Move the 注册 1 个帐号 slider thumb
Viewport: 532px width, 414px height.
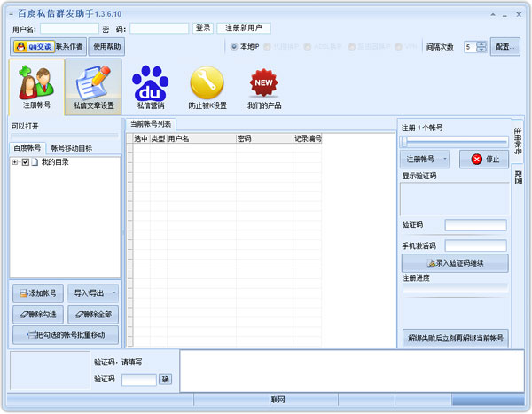[x=404, y=142]
